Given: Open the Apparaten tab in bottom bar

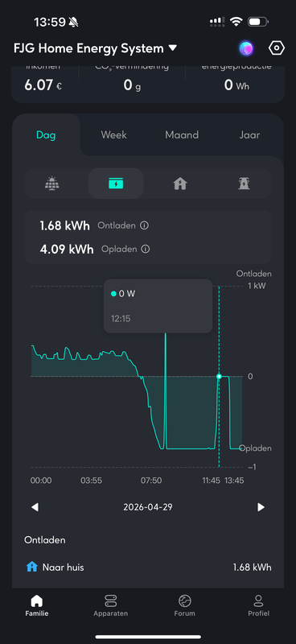Looking at the screenshot, I should pyautogui.click(x=111, y=605).
